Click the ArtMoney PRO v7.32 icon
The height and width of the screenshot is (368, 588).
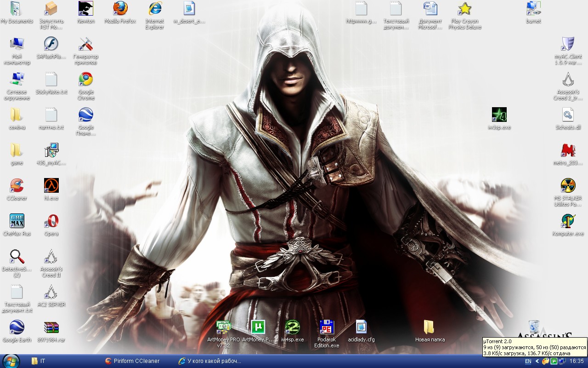[x=223, y=328]
